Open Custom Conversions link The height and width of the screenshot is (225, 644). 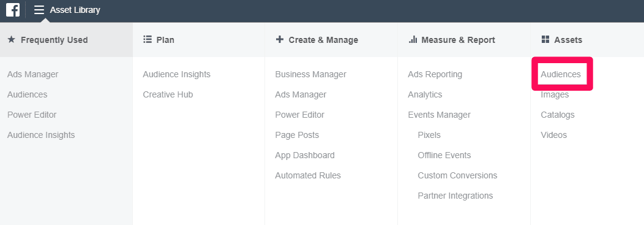(457, 175)
